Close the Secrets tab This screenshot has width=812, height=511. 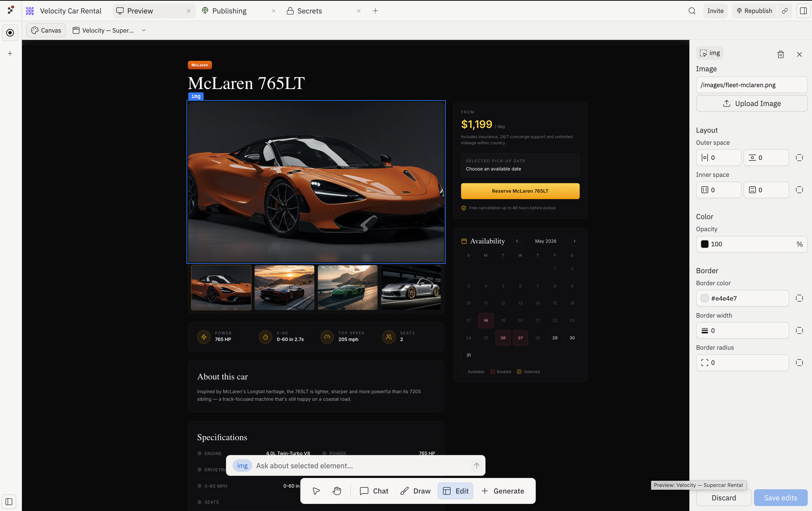click(359, 11)
